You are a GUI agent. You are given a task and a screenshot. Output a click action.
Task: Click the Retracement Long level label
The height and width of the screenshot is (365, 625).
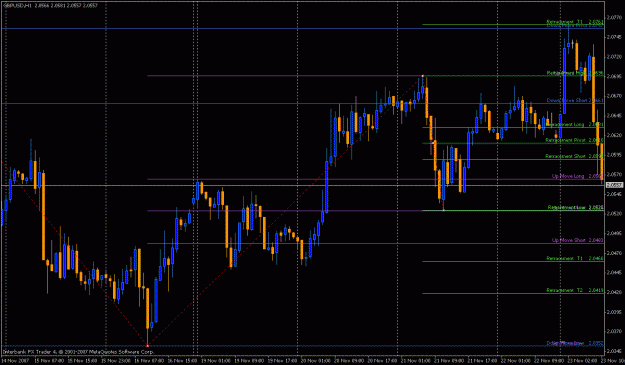(x=574, y=125)
